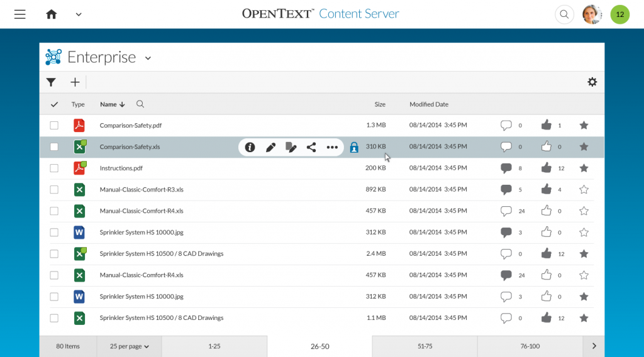Go to page 76-100

pos(530,346)
